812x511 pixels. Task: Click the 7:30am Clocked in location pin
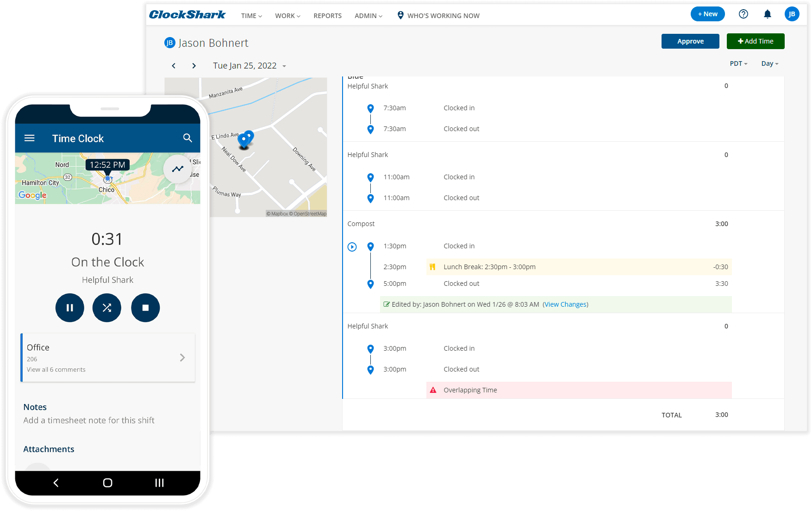pyautogui.click(x=370, y=108)
